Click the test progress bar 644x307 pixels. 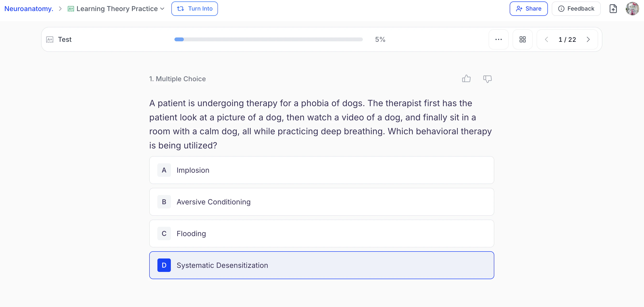[x=268, y=39]
